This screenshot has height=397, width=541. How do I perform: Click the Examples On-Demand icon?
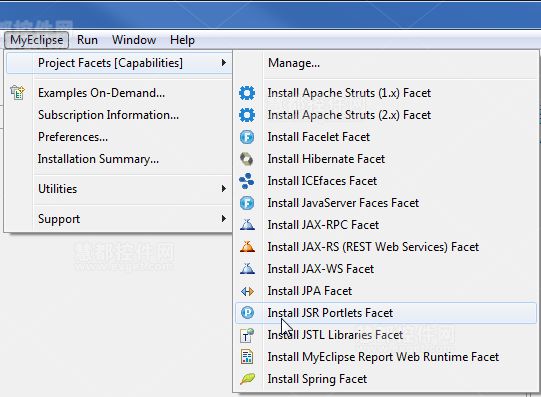(18, 93)
